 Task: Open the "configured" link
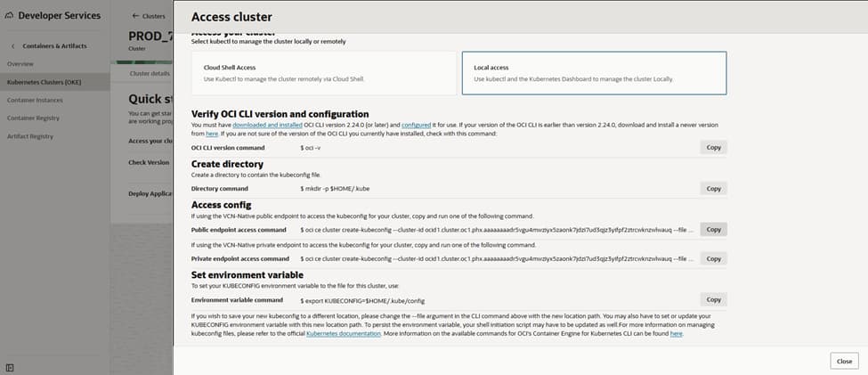(415, 125)
